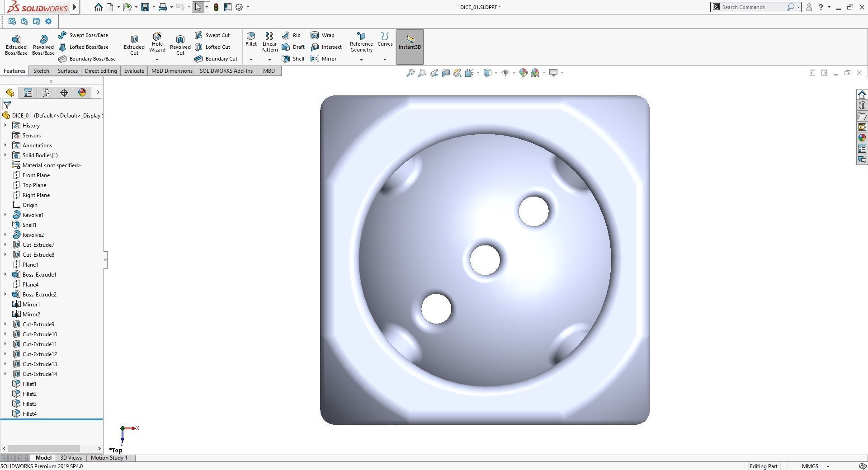Select the Boundary Cut command
Viewport: 868px width, 470px height.
(216, 59)
